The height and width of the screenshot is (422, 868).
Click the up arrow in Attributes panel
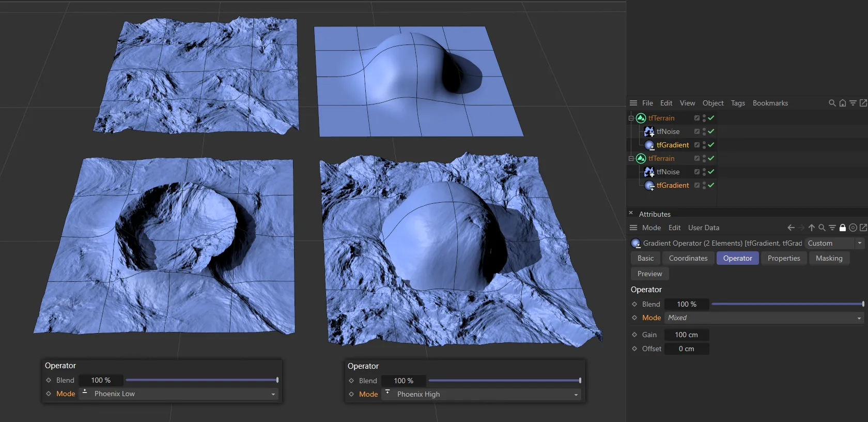click(x=812, y=228)
